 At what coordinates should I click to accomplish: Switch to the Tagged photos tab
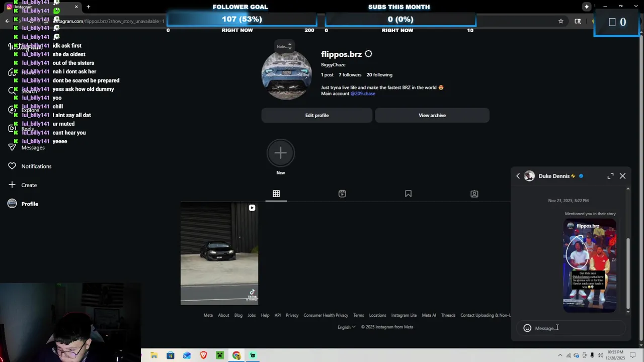(474, 194)
